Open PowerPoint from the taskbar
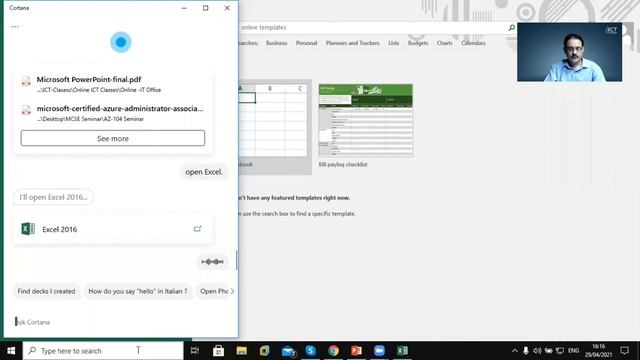The height and width of the screenshot is (360, 640). click(x=356, y=351)
